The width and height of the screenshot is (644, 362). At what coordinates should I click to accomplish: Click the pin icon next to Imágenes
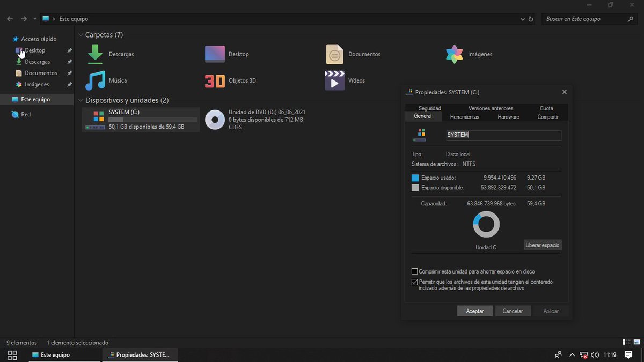click(69, 84)
